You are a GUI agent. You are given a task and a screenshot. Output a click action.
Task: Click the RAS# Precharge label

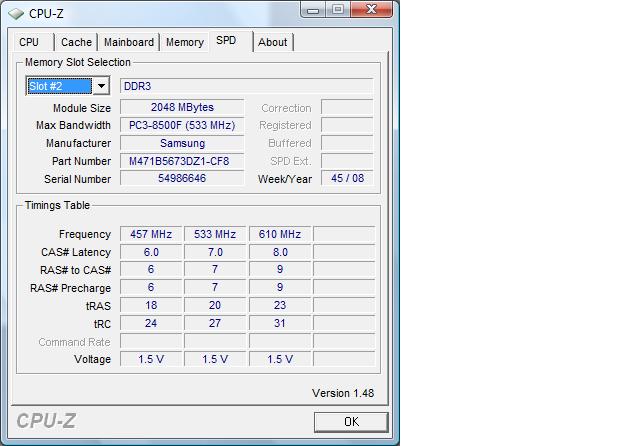(x=70, y=288)
